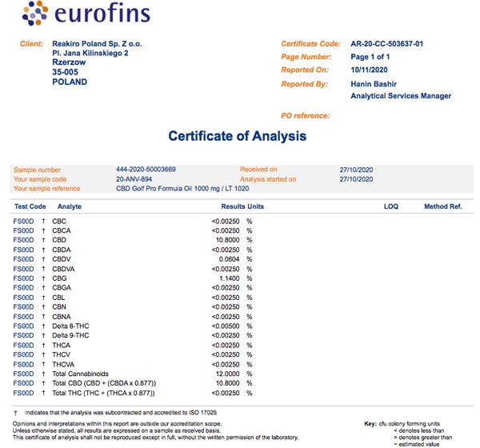Click the FS00D code in the CBC row
Screen dimensions: 480x448
pyautogui.click(x=23, y=222)
